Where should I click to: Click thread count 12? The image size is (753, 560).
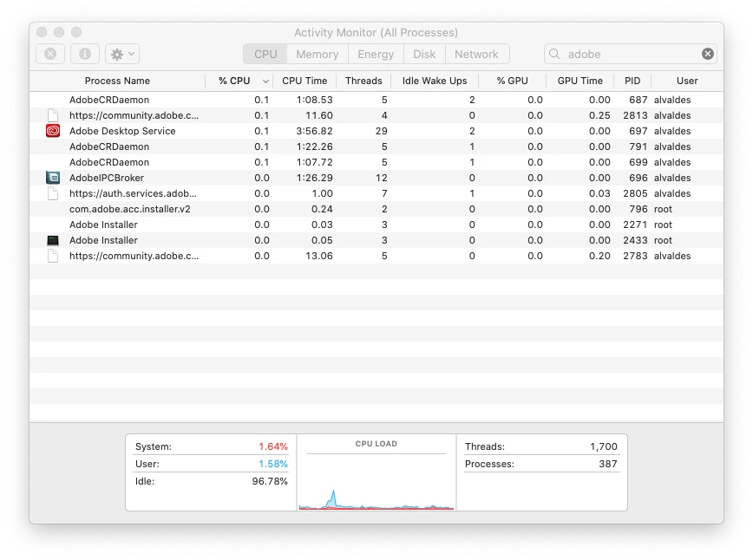pos(382,178)
